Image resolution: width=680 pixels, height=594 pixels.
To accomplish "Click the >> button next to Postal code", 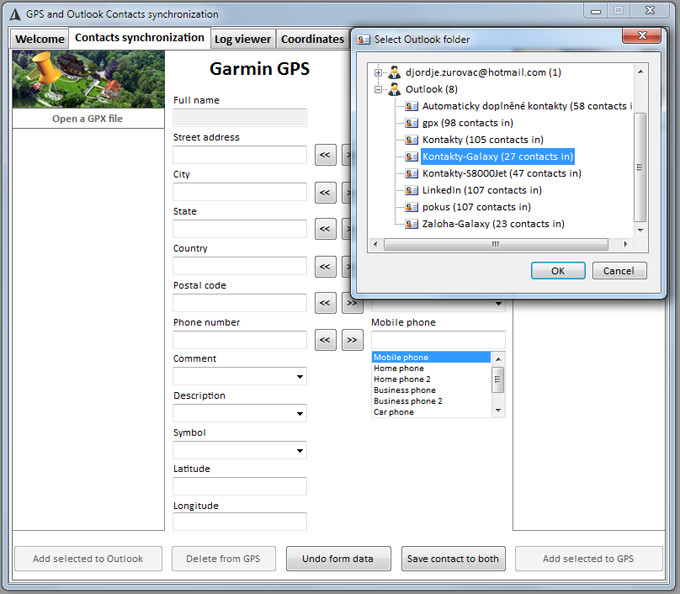I will (x=352, y=305).
